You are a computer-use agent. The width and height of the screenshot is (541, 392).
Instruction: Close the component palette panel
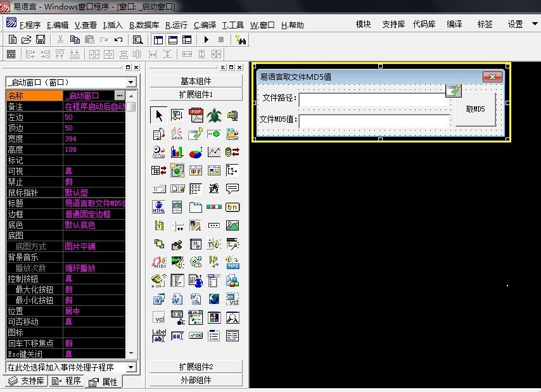(239, 67)
